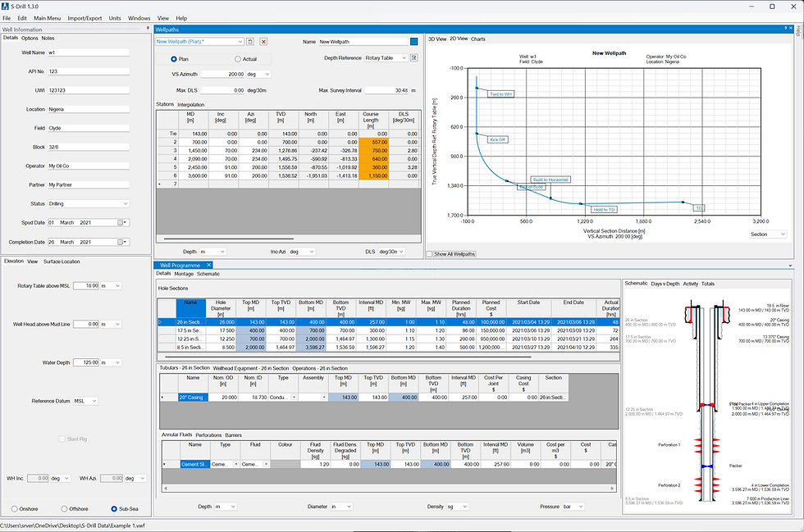Open the Barriers tab

click(233, 435)
